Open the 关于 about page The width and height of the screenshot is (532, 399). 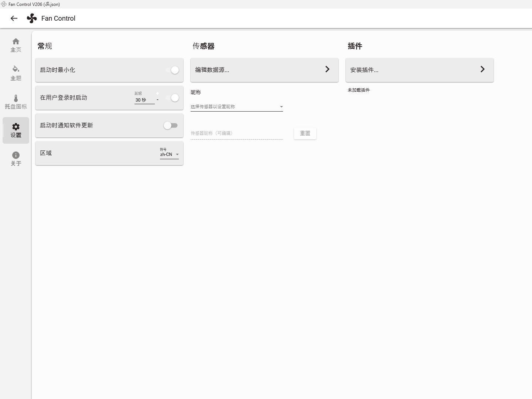[16, 159]
